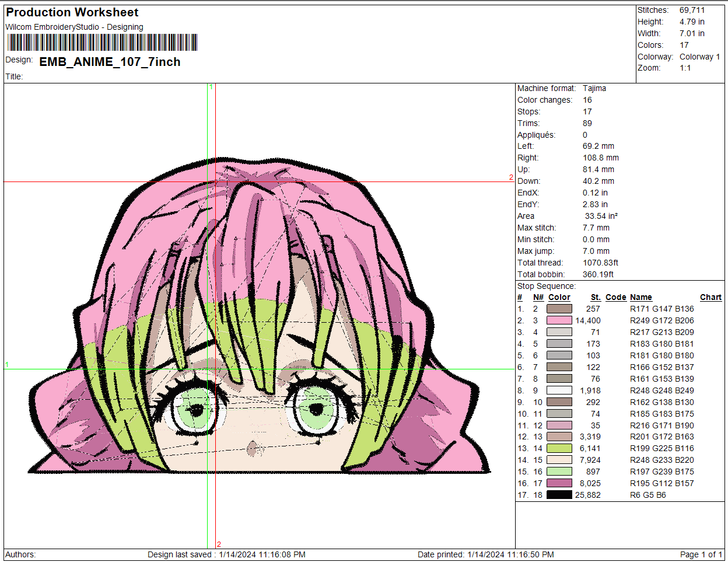Screen dimensions: 728x562
Task: Select the white swatch for R248 G248 B249
Action: pos(559,390)
